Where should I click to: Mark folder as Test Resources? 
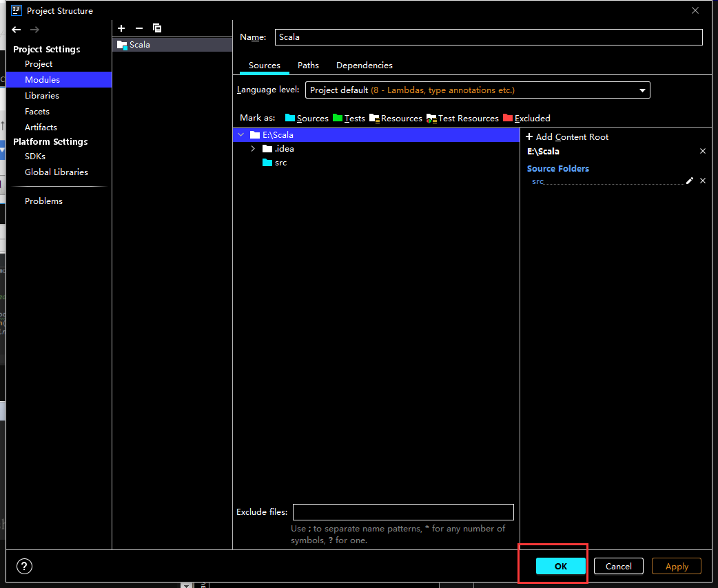coord(462,118)
